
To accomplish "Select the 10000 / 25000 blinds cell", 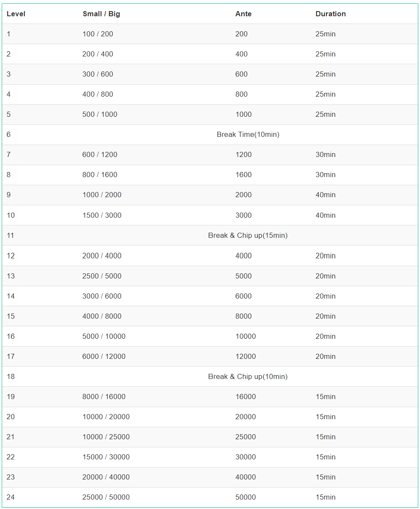I will coord(106,437).
